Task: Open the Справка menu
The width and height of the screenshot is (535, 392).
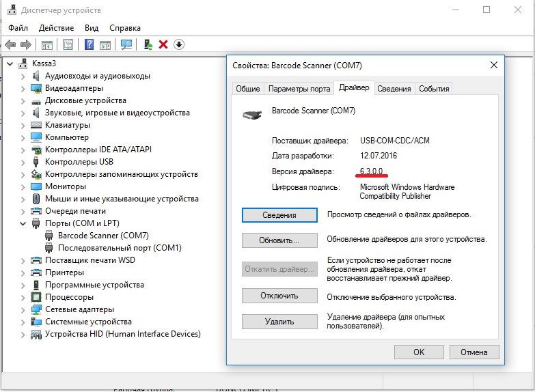Action: pyautogui.click(x=125, y=27)
